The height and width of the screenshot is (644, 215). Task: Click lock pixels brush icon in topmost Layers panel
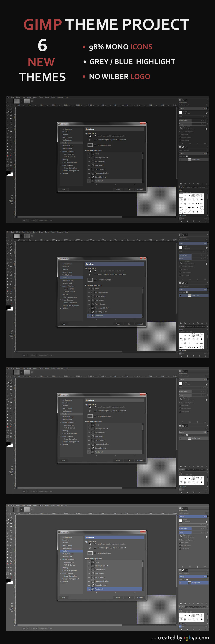(184, 156)
